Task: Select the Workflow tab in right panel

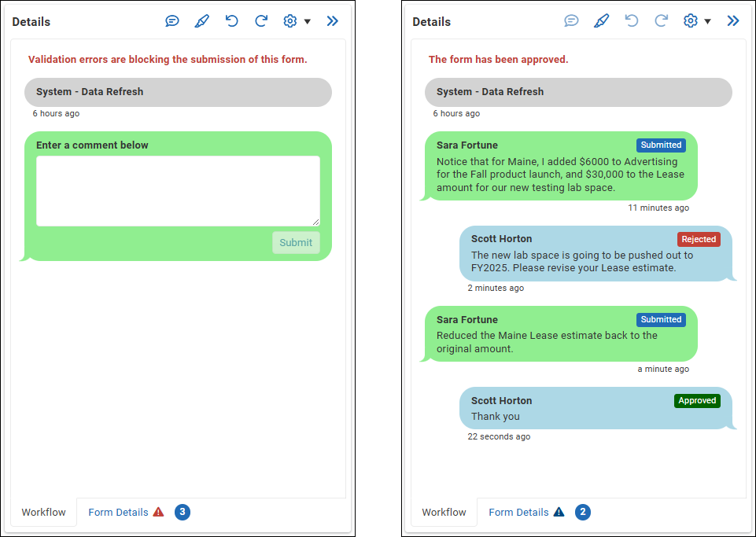Action: (444, 512)
